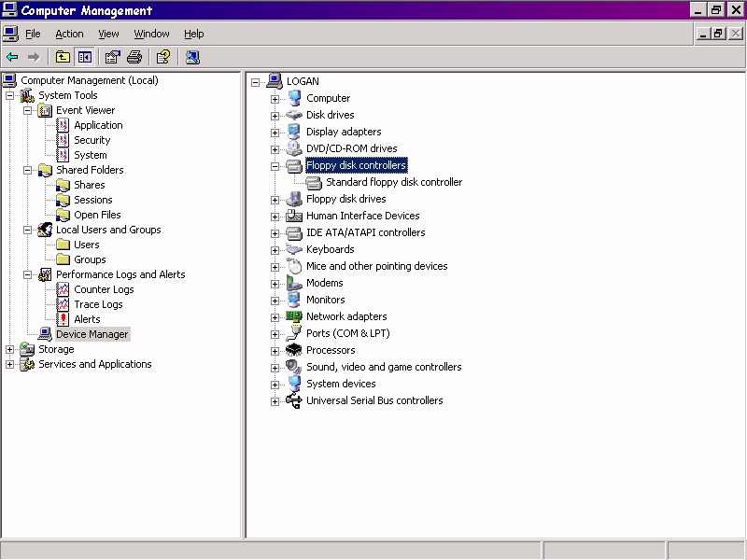Viewport: 747px width, 560px height.
Task: Minimize the inner MMC child window
Action: (x=704, y=34)
